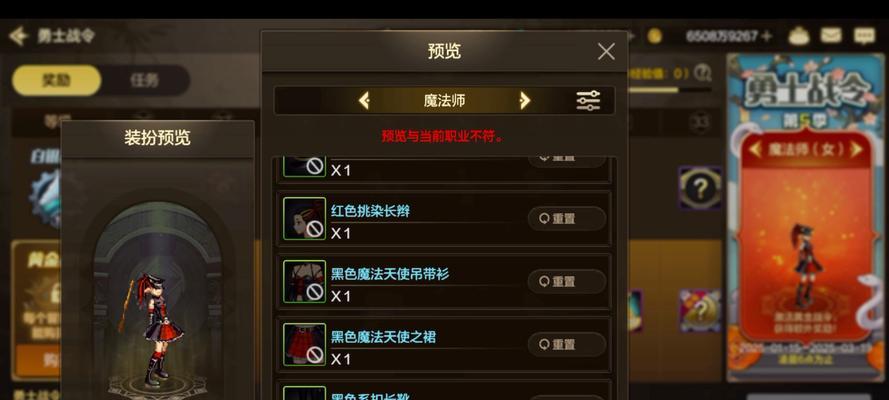Click the experience progress bar
This screenshot has width=889, height=400.
(669, 90)
